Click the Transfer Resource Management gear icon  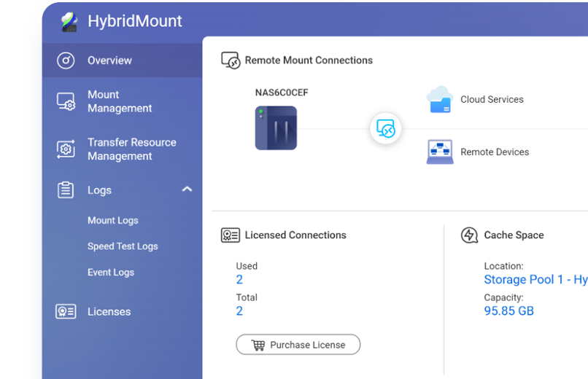point(66,149)
